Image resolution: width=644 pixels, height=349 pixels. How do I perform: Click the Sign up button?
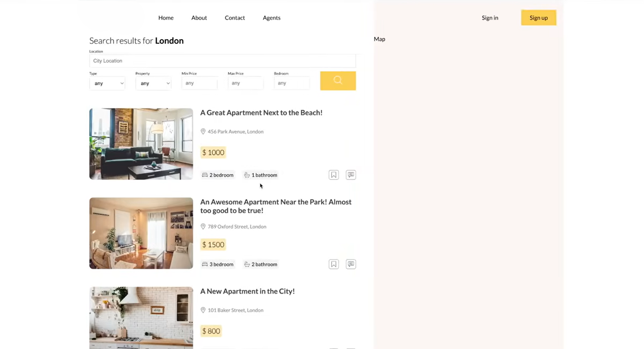tap(539, 18)
